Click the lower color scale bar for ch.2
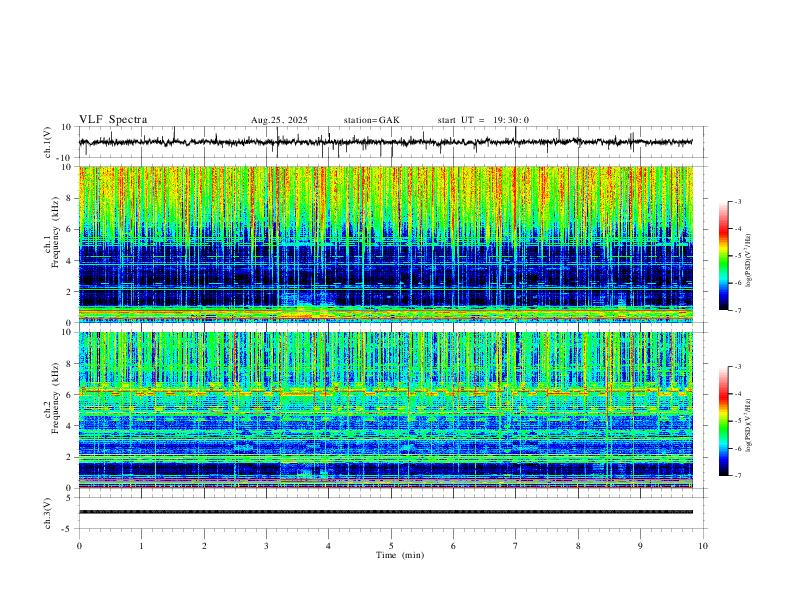792x612 pixels. pos(724,421)
